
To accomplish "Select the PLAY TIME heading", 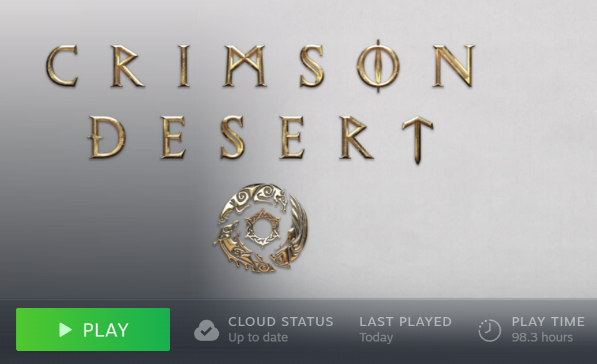I will [x=548, y=322].
